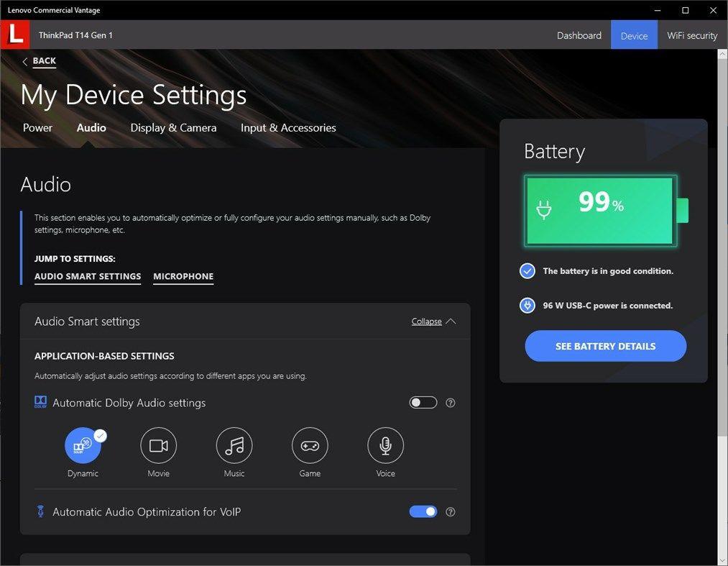Disable Automatic Audio Optimization for VoIP

pyautogui.click(x=423, y=511)
